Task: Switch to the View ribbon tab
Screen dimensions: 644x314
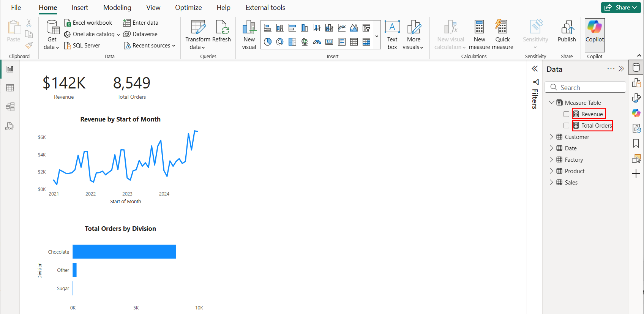Action: coord(153,8)
